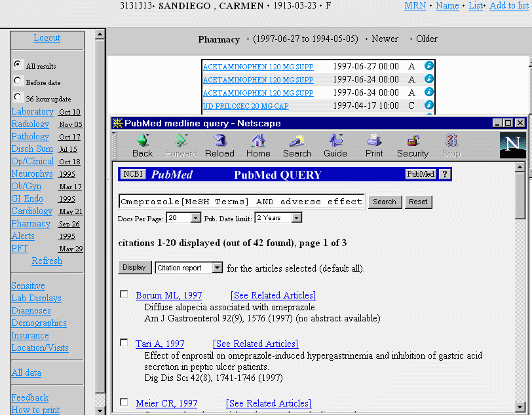Open Netscape Search toolbar icon
This screenshot has width=532, height=415.
(x=297, y=145)
